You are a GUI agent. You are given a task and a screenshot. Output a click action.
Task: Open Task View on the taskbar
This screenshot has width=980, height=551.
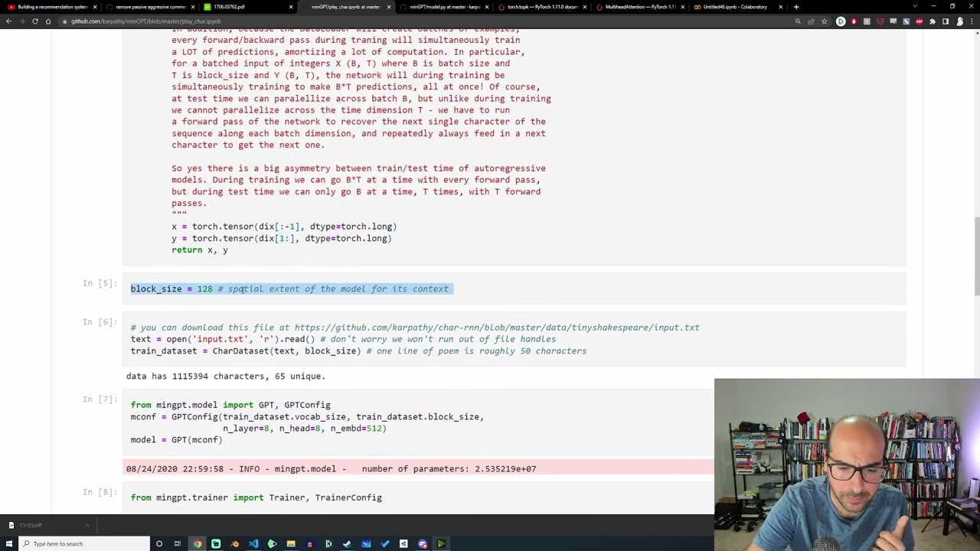178,543
